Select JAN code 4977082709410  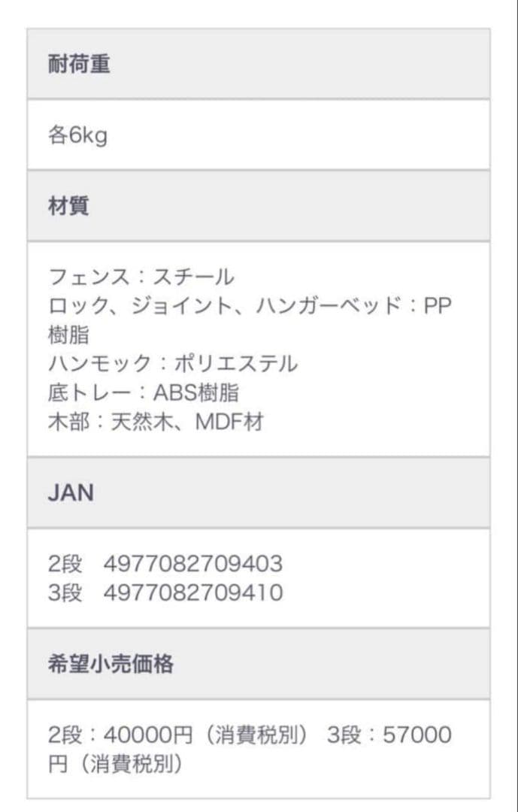[193, 593]
